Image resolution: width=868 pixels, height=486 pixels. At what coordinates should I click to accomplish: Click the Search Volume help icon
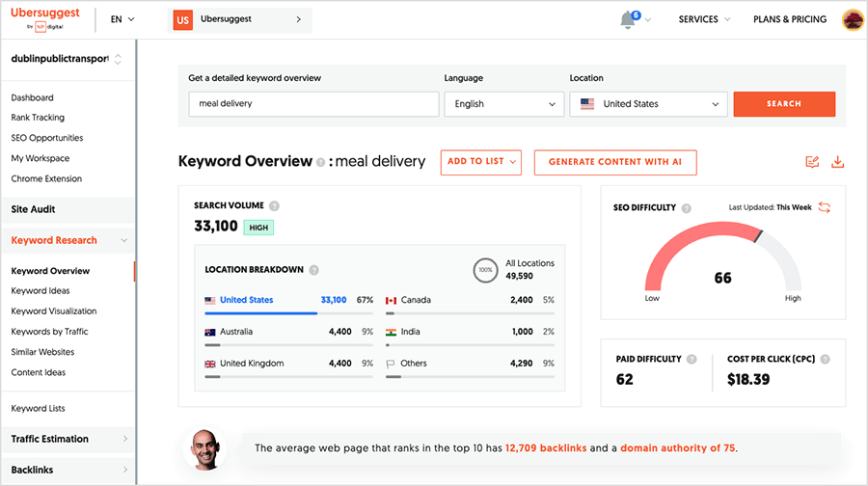(x=275, y=206)
